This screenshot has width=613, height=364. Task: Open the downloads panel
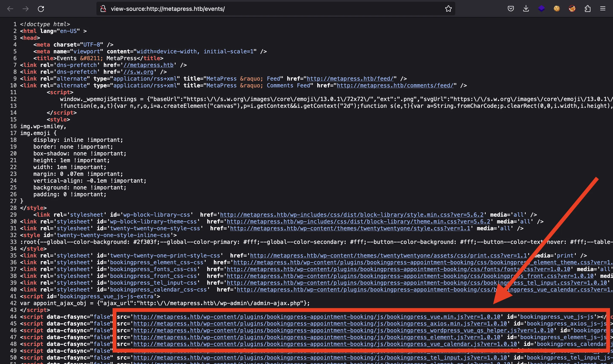[x=526, y=9]
